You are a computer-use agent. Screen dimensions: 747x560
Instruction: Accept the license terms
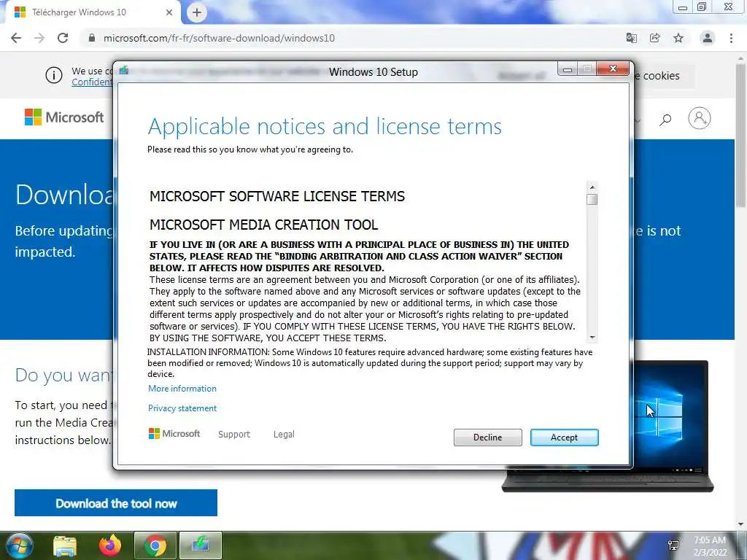[x=564, y=437]
